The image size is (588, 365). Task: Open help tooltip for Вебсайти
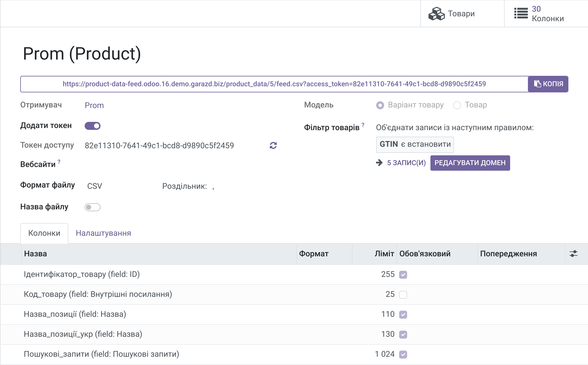tap(59, 161)
